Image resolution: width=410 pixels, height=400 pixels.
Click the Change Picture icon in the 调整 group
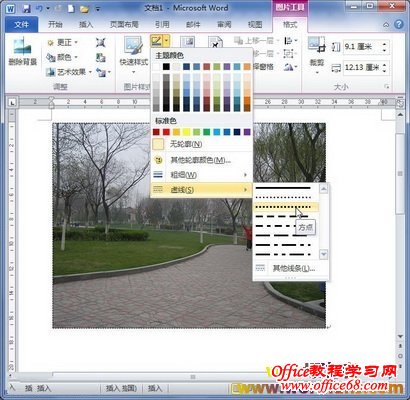tap(100, 57)
